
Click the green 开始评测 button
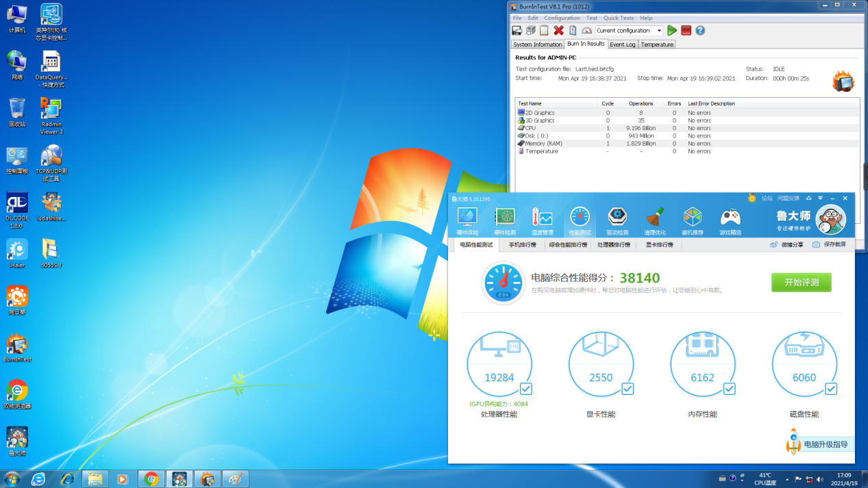(801, 282)
